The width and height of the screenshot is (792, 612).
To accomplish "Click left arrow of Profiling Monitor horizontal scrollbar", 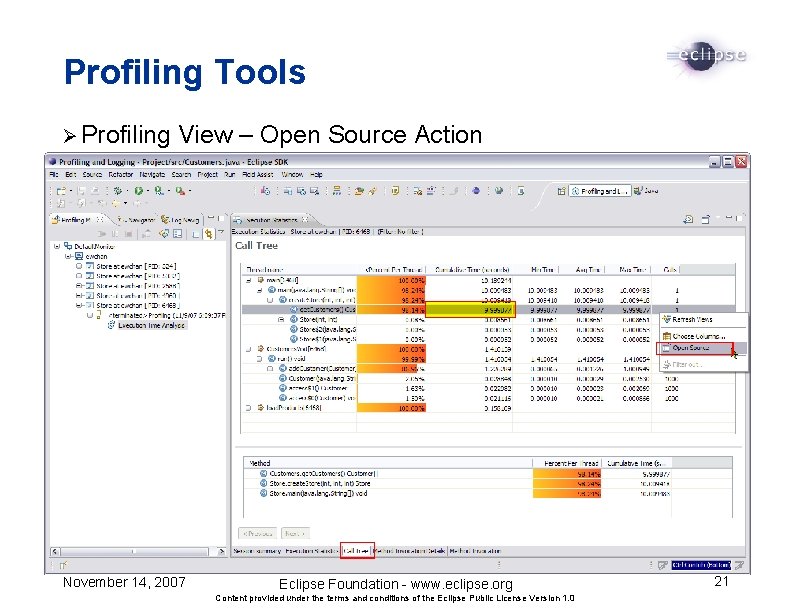I will [56, 551].
